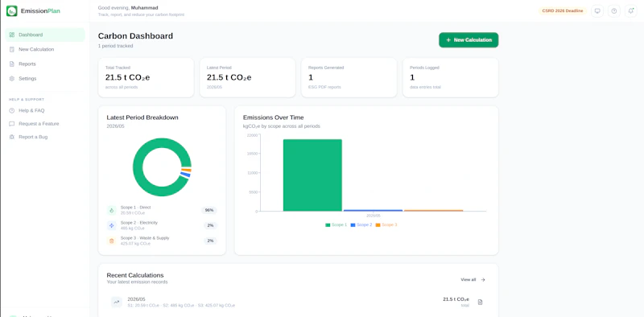Click the Reports Generated card

[349, 77]
